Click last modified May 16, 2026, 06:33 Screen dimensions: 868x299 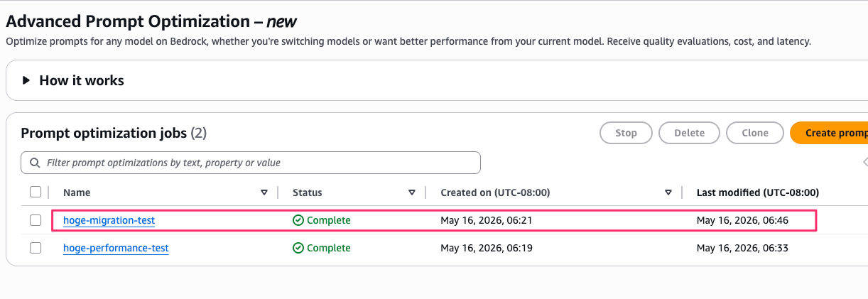(743, 248)
